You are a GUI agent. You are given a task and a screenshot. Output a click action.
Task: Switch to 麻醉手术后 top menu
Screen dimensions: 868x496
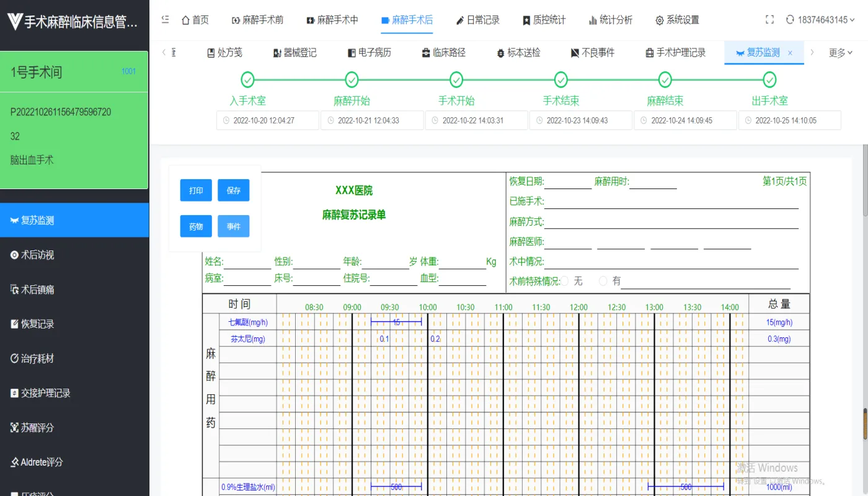407,20
